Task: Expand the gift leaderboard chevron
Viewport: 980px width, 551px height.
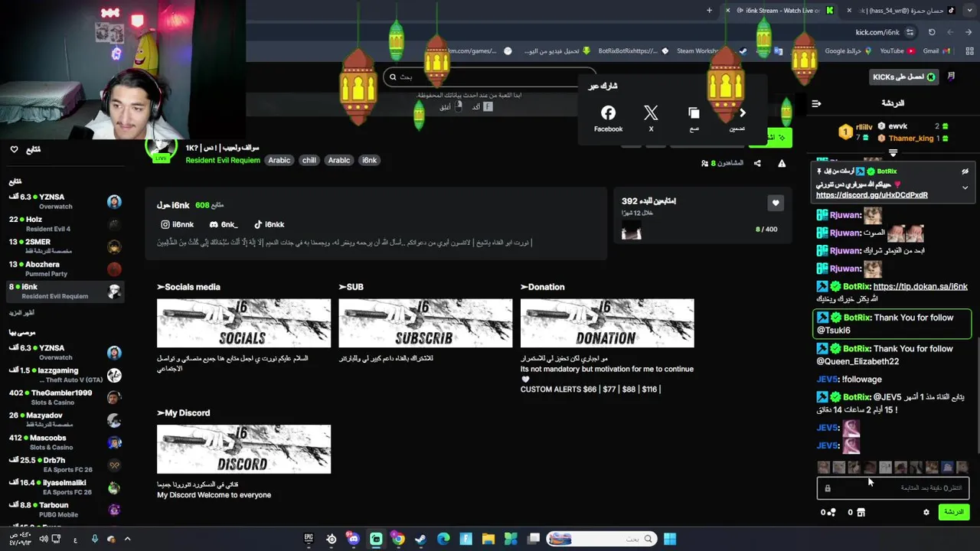Action: tap(893, 153)
